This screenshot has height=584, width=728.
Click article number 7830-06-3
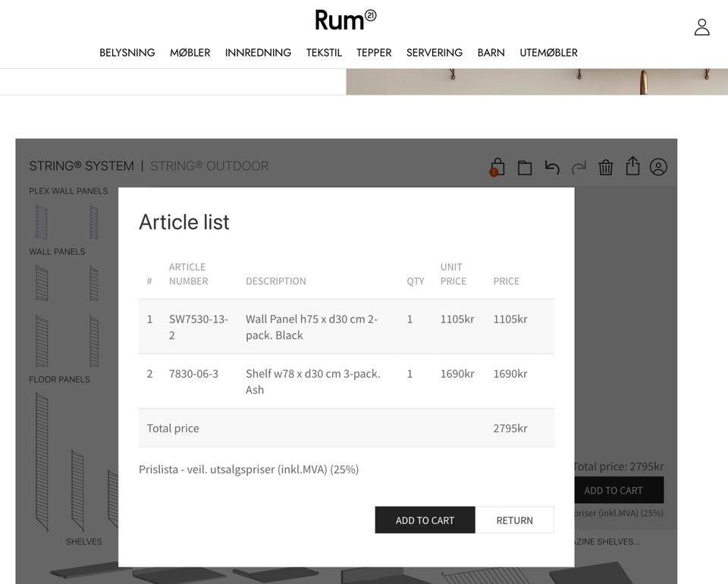click(x=193, y=374)
